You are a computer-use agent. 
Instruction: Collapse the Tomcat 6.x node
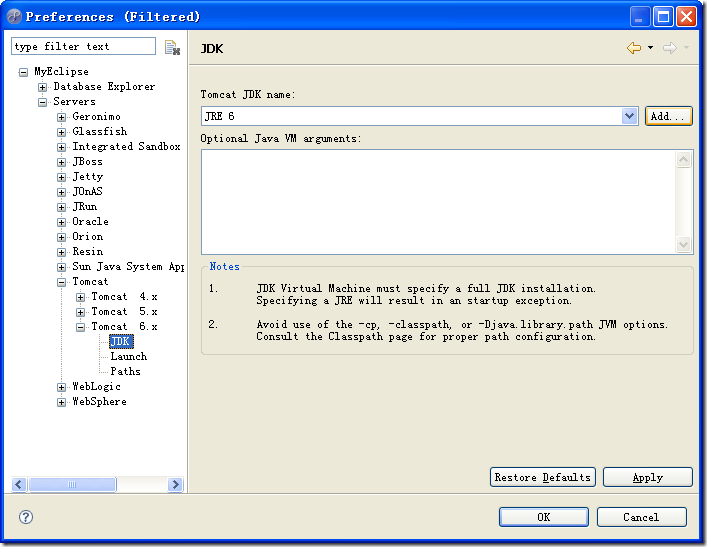click(x=80, y=327)
